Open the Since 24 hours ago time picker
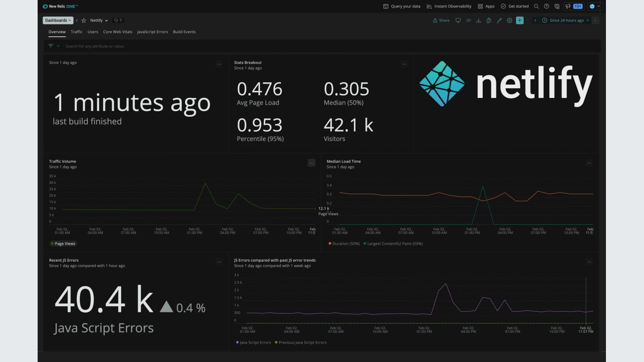The image size is (644, 362). coord(565,20)
